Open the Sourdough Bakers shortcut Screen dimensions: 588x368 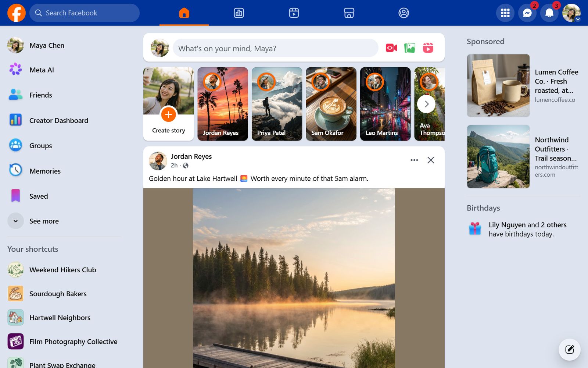pyautogui.click(x=64, y=294)
